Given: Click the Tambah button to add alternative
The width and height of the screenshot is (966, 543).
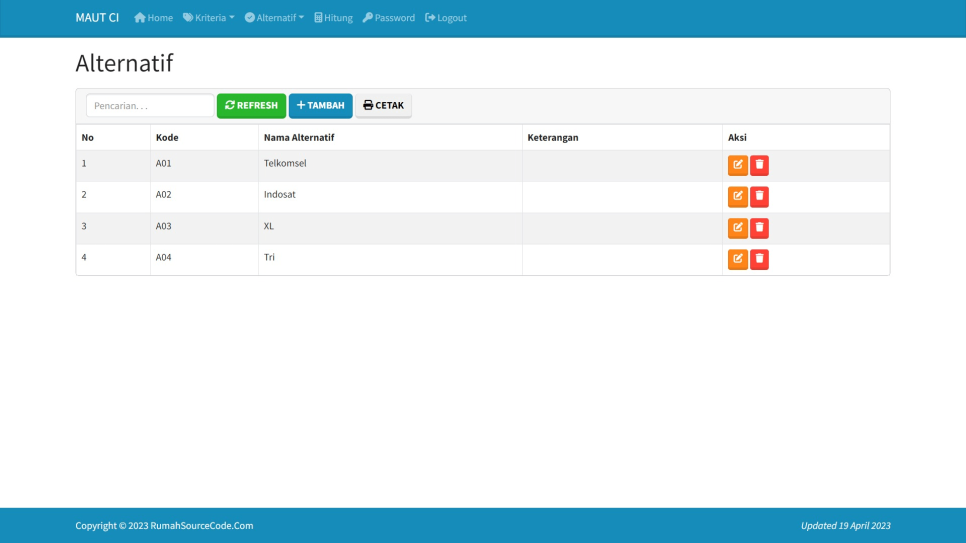Looking at the screenshot, I should point(320,106).
